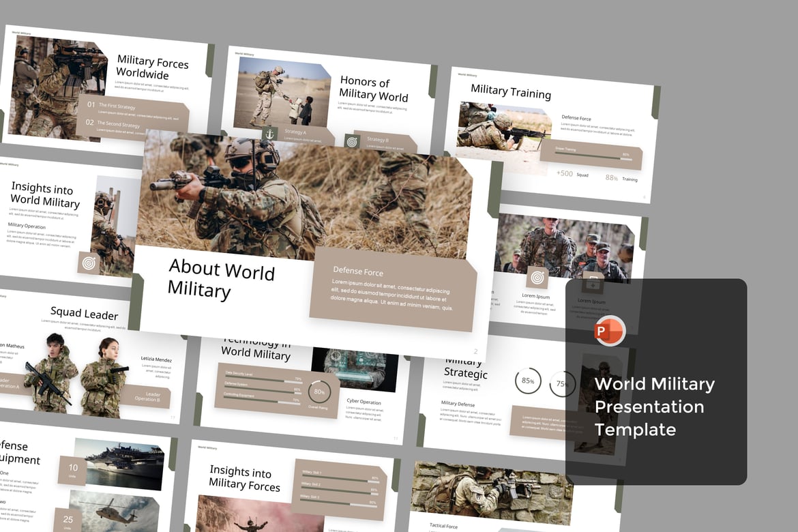
Task: Select 'Insights into Military Forces' heading
Action: click(244, 478)
